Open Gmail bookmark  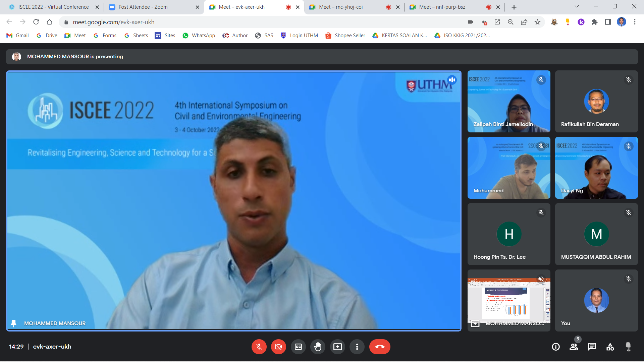[x=17, y=36]
